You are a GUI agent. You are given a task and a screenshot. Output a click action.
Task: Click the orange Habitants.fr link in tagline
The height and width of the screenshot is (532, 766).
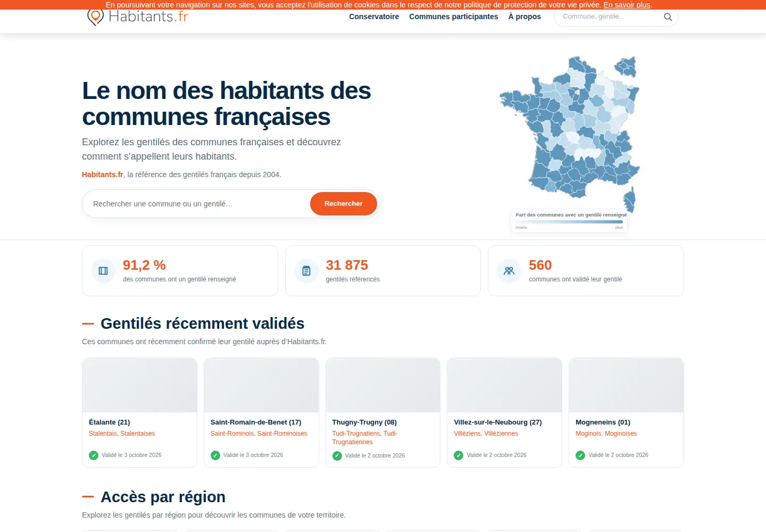tap(103, 174)
